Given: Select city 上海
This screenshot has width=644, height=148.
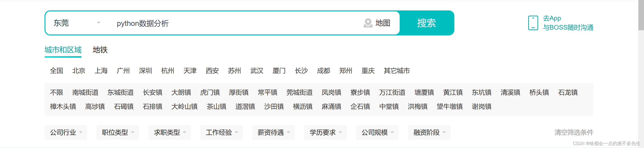Looking at the screenshot, I should pos(101,71).
